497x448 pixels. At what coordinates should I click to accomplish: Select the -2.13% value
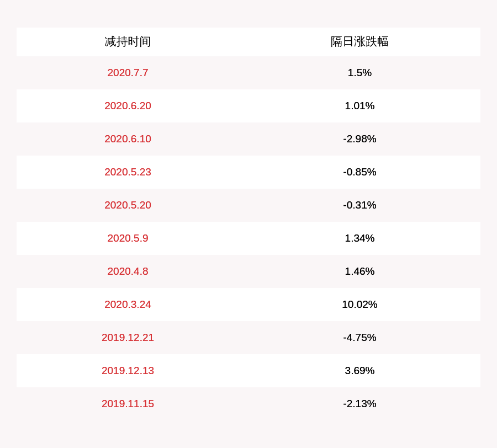359,404
